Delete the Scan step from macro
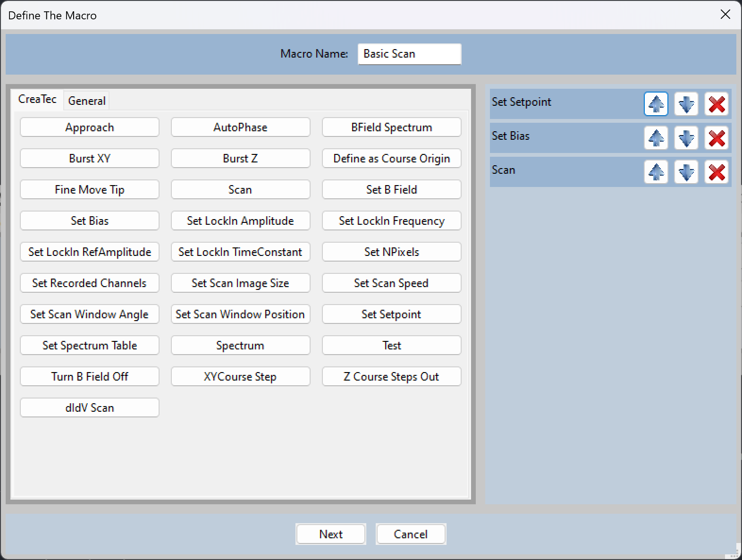This screenshot has width=742, height=560. pyautogui.click(x=717, y=172)
